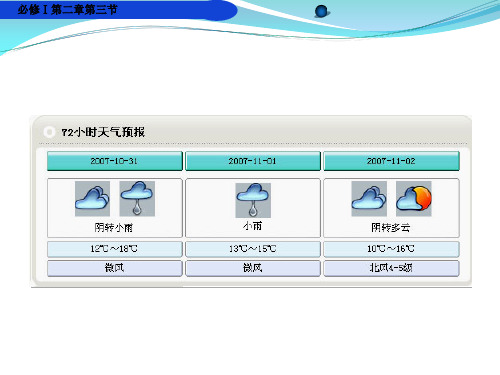Click the 微风 wind box under 2007-11-01
The width and height of the screenshot is (500, 375).
(253, 268)
